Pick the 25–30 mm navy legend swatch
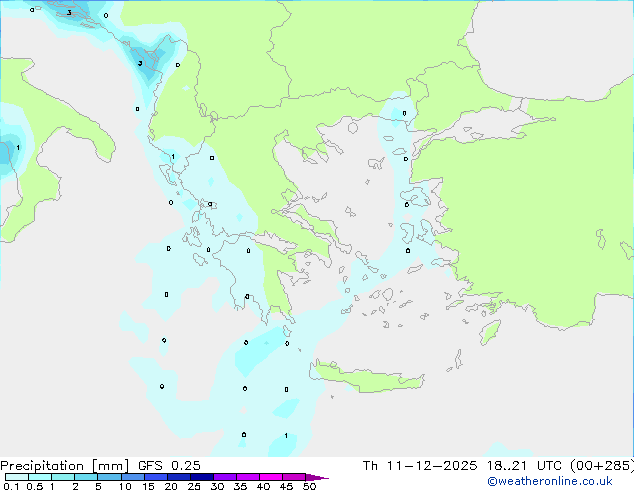The image size is (634, 490). (201, 477)
